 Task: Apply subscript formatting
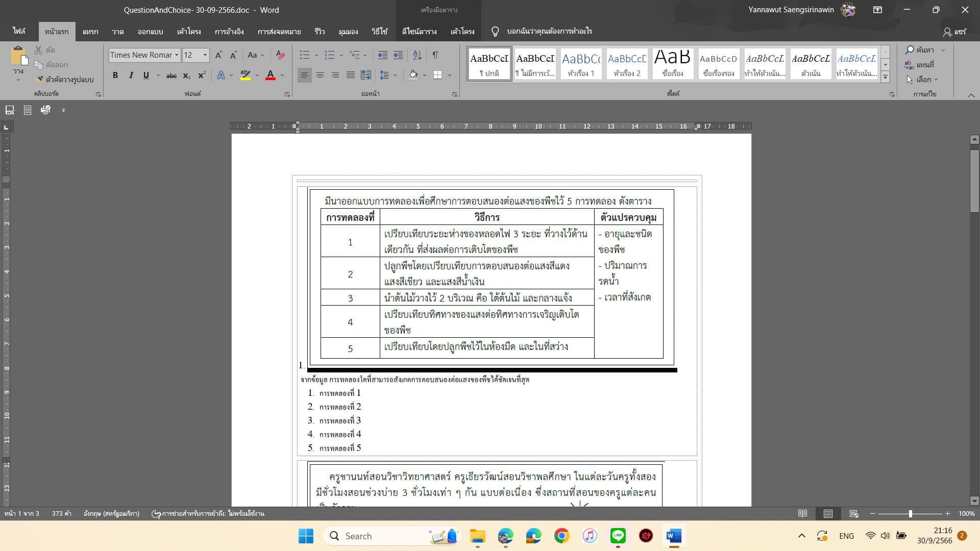186,76
